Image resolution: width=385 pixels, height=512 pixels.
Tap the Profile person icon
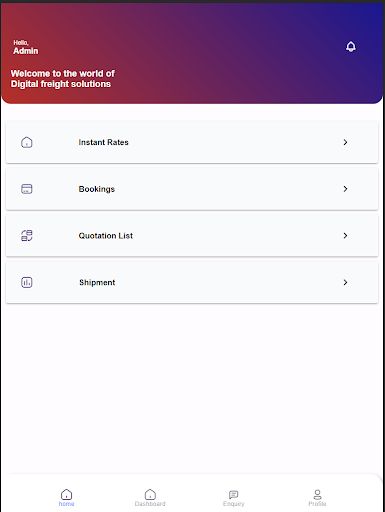pos(317,494)
